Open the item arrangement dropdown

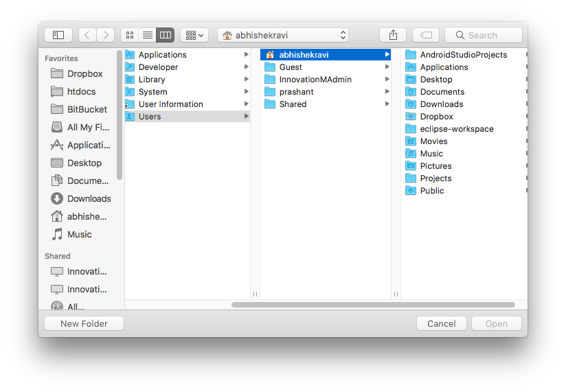pyautogui.click(x=194, y=35)
